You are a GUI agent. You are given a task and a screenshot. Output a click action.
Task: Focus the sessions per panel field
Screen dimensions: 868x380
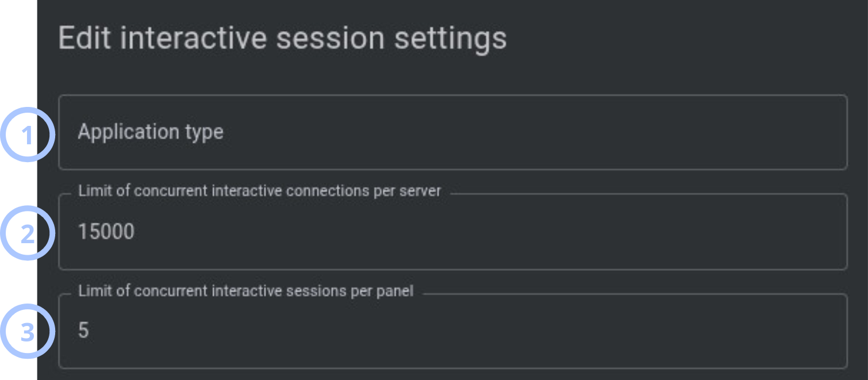(452, 331)
